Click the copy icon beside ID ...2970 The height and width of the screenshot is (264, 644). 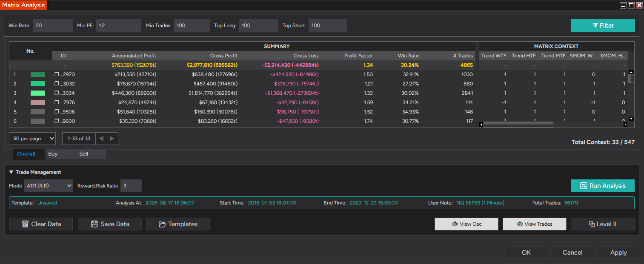pos(56,74)
